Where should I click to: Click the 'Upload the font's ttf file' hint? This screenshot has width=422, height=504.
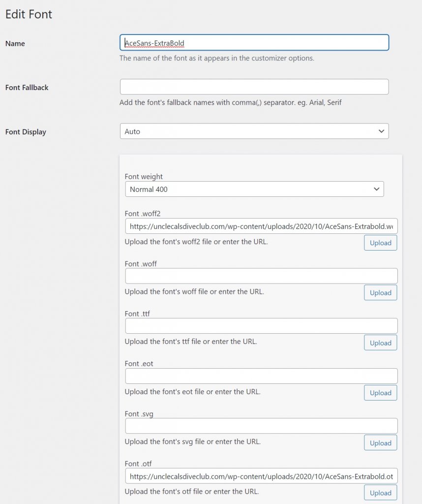click(x=191, y=342)
